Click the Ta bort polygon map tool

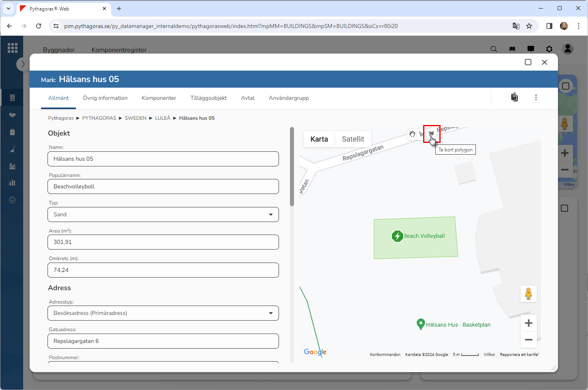(432, 134)
